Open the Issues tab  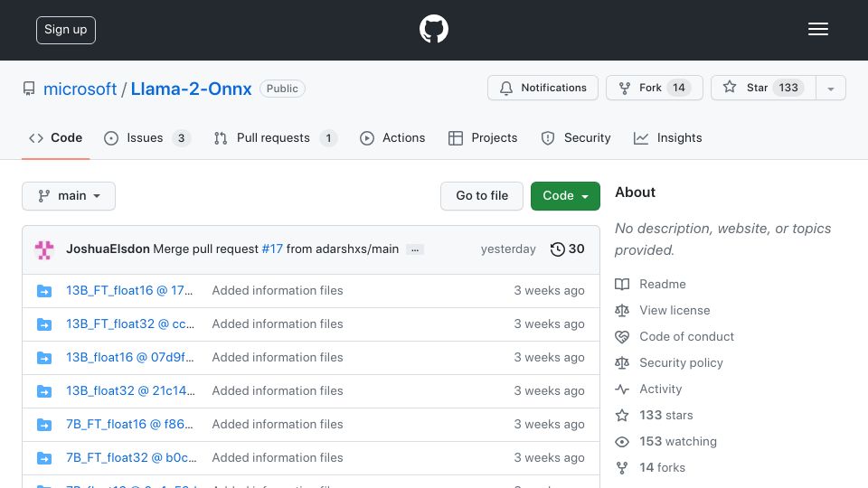pos(146,137)
